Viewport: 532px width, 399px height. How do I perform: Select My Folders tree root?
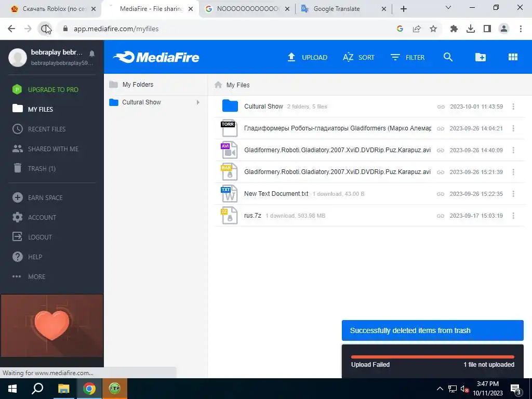pyautogui.click(x=138, y=85)
